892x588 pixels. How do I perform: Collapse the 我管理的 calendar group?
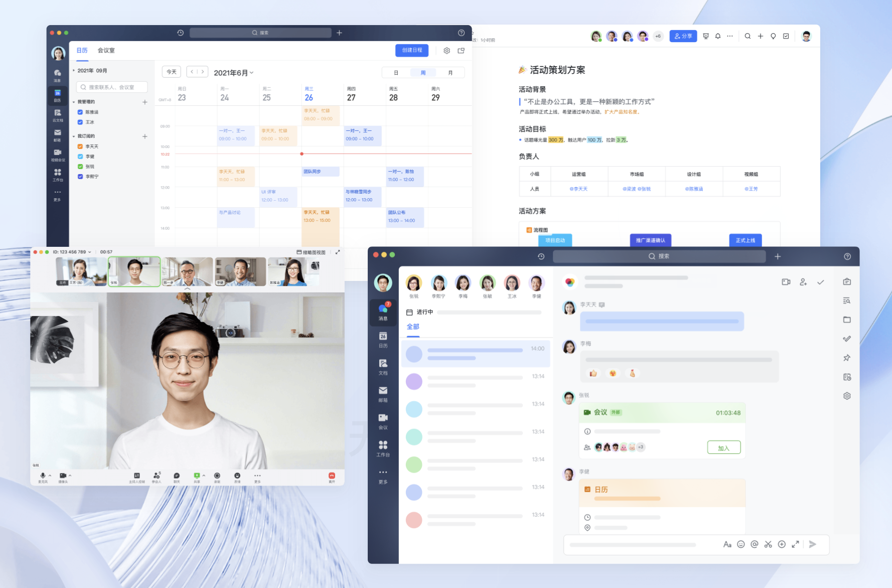pos(74,102)
